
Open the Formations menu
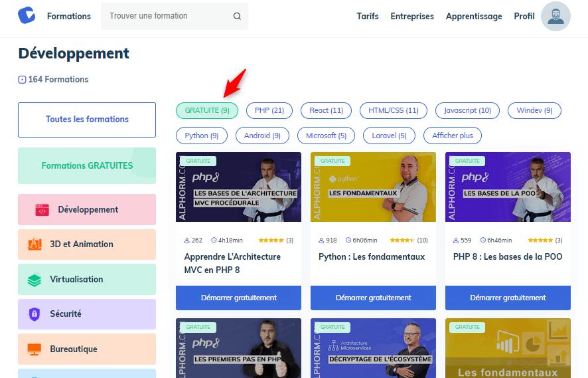tap(69, 16)
